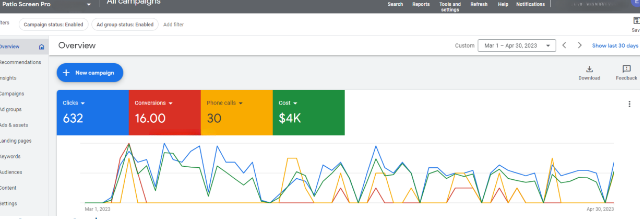Open the Help menu
The height and width of the screenshot is (219, 644).
503,4
